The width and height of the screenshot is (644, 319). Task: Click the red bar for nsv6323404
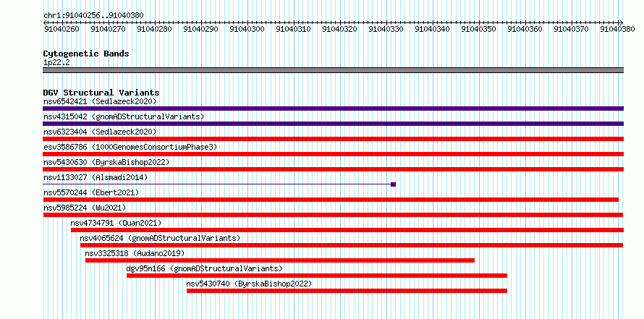click(x=333, y=139)
